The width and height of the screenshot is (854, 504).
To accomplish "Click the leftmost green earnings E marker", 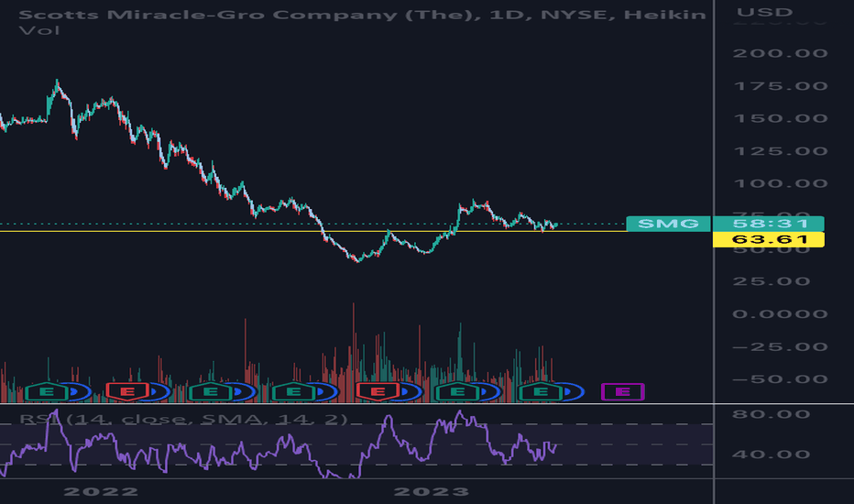I will pyautogui.click(x=47, y=392).
